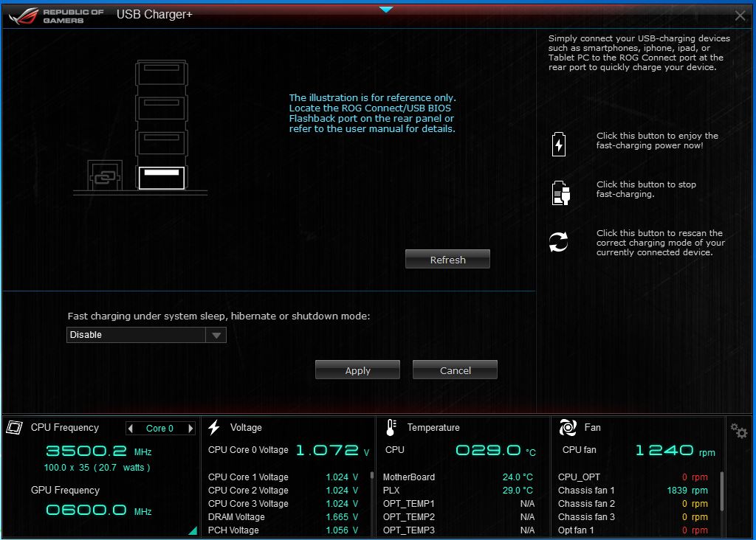Select the Opt fan 1 row
The height and width of the screenshot is (540, 756).
(x=633, y=530)
